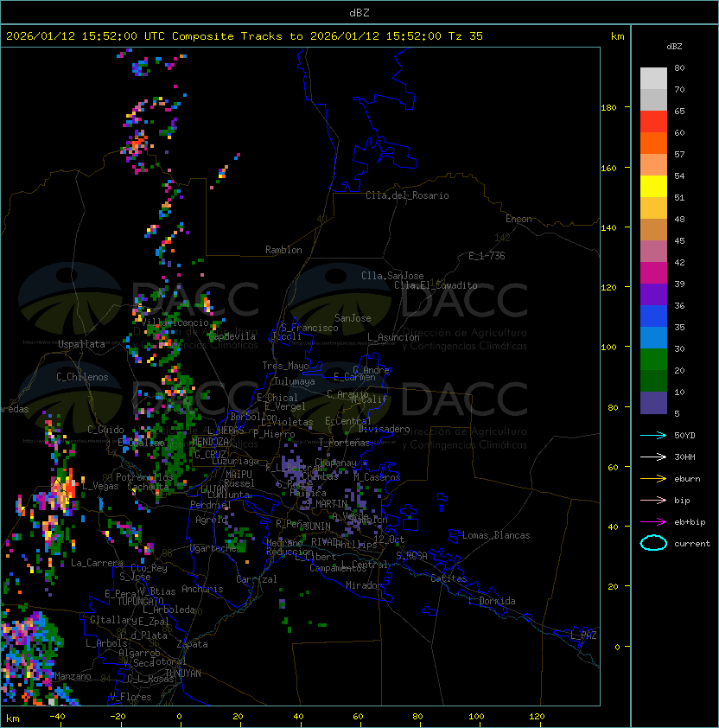Click the 'dBZ' title at the window top
The width and height of the screenshot is (719, 728).
pos(359,12)
